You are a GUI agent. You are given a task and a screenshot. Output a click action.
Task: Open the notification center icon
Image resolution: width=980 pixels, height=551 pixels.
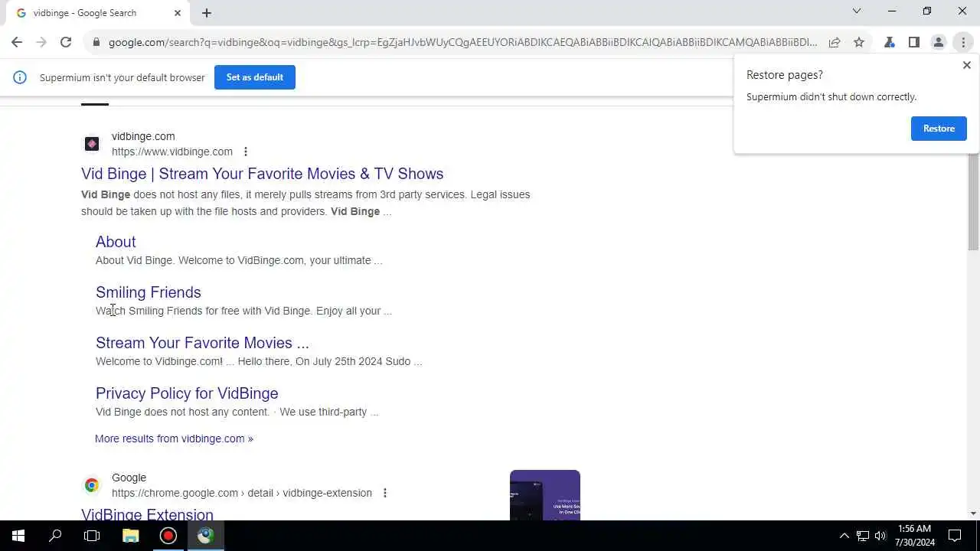coord(955,536)
